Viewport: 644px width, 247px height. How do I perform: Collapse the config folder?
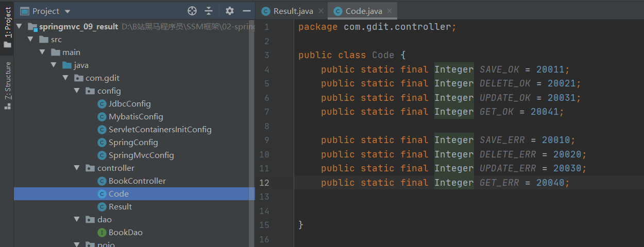pos(76,91)
